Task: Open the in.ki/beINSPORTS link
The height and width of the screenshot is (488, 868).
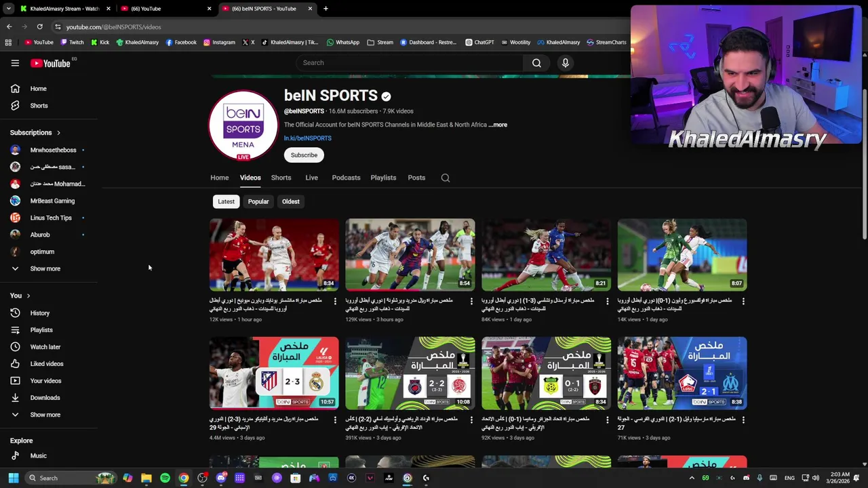Action: click(307, 138)
